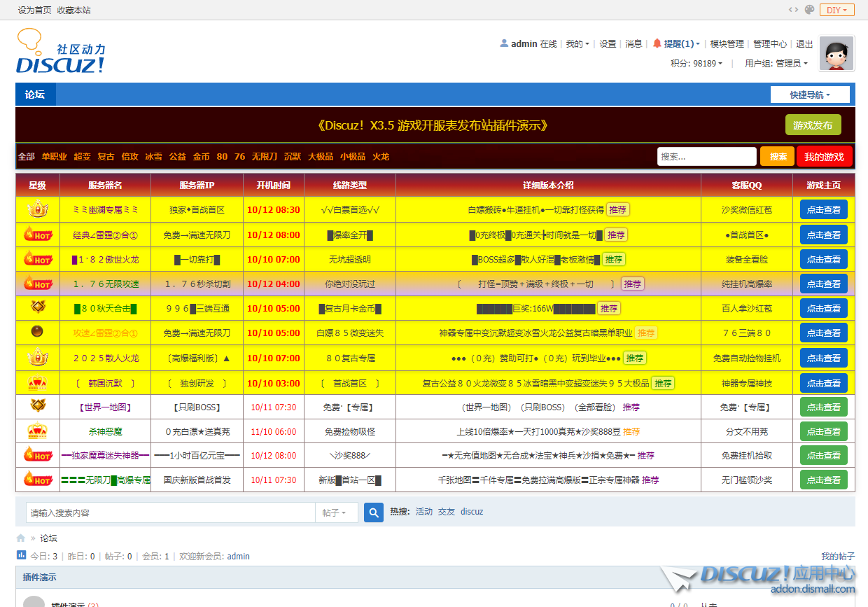Click the crown icon in 幽澜专属 row

point(38,209)
